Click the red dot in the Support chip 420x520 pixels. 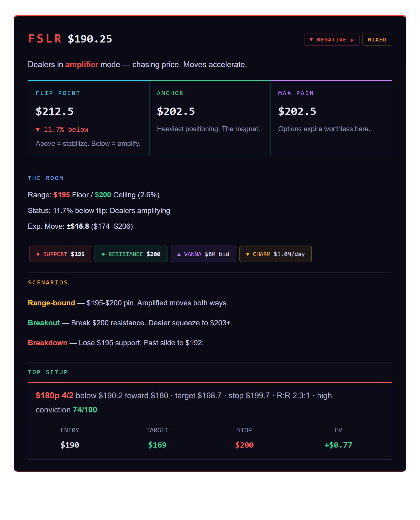tap(38, 254)
